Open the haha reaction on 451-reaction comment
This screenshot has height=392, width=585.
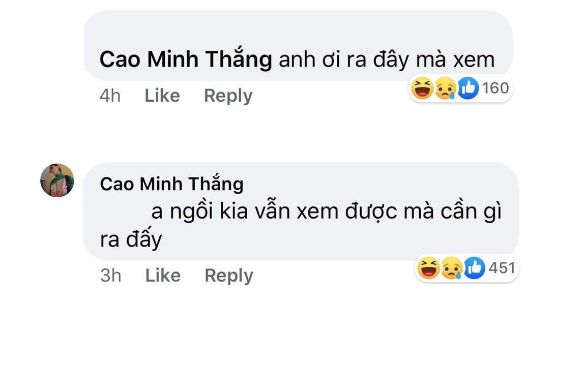(x=429, y=268)
